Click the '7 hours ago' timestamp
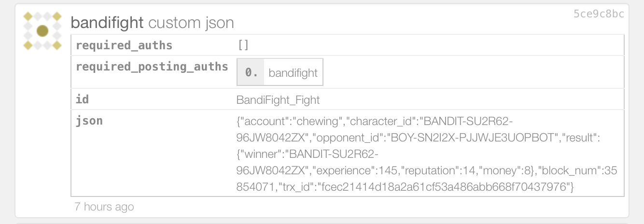644x224 pixels. tap(104, 207)
